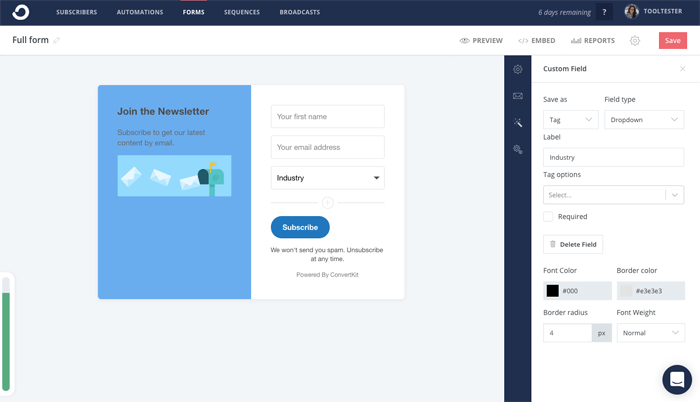Screen dimensions: 700x402
Task: Click the Join the Newsletter heading
Action: point(163,111)
